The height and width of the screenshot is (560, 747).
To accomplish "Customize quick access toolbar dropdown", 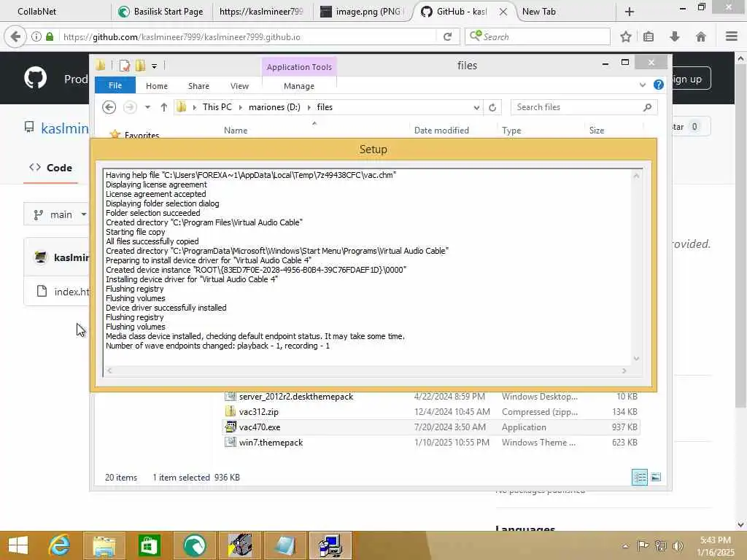I will tap(155, 66).
